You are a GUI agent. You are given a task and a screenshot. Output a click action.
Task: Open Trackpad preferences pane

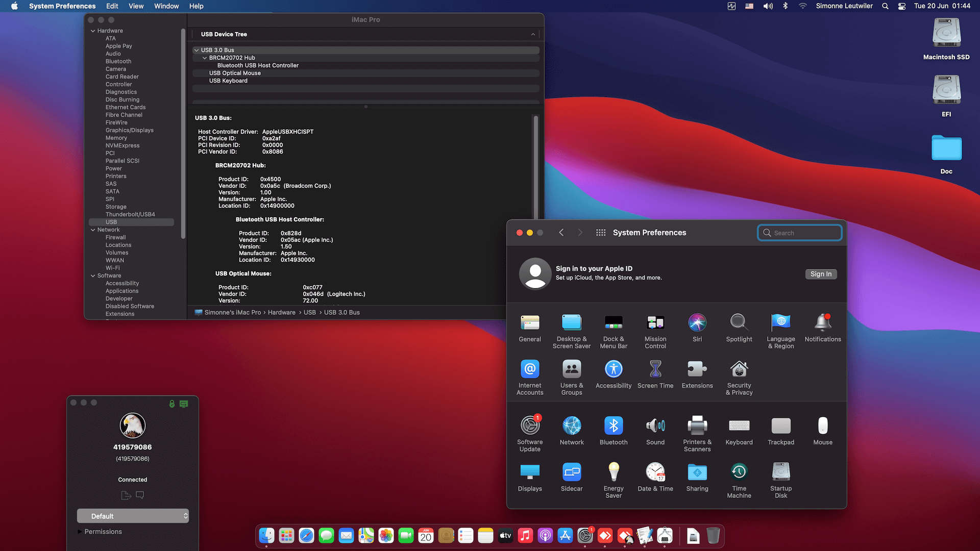781,431
